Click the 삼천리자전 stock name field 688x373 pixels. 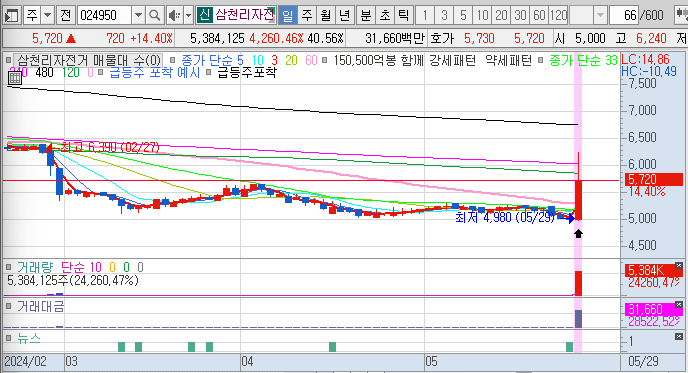(245, 15)
